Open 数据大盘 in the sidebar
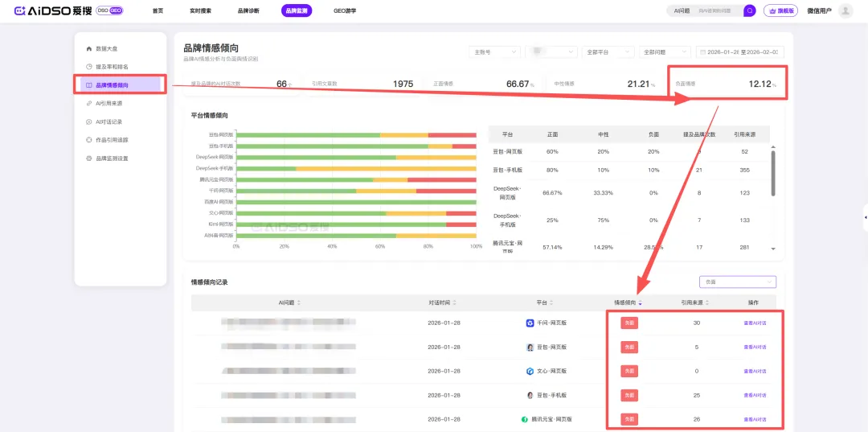The image size is (868, 432). coord(106,49)
